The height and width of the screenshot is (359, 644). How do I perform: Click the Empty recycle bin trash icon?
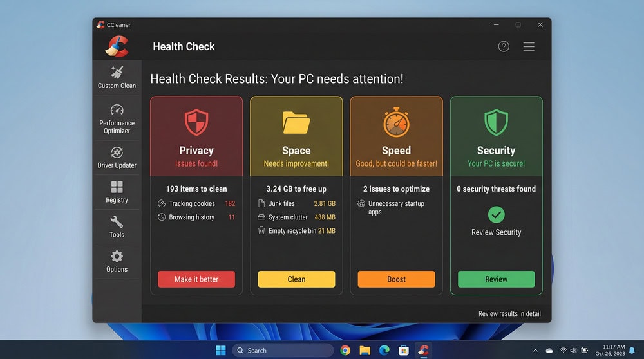pos(261,230)
